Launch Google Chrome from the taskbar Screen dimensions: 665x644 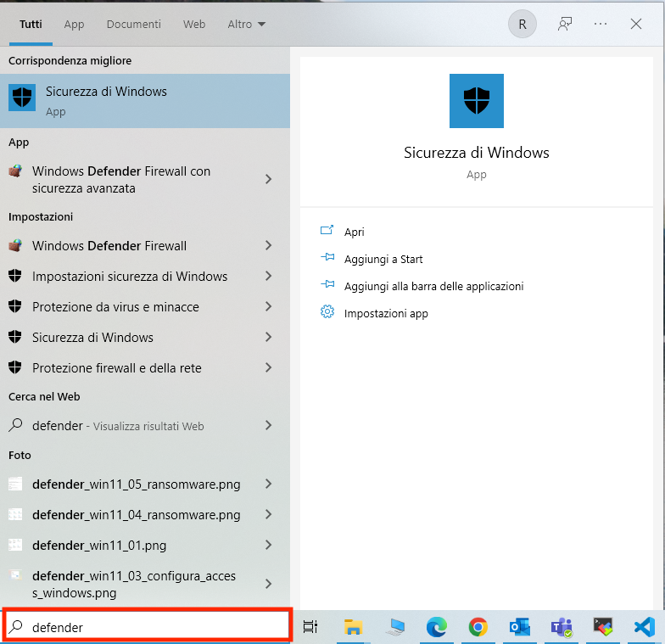pos(478,626)
